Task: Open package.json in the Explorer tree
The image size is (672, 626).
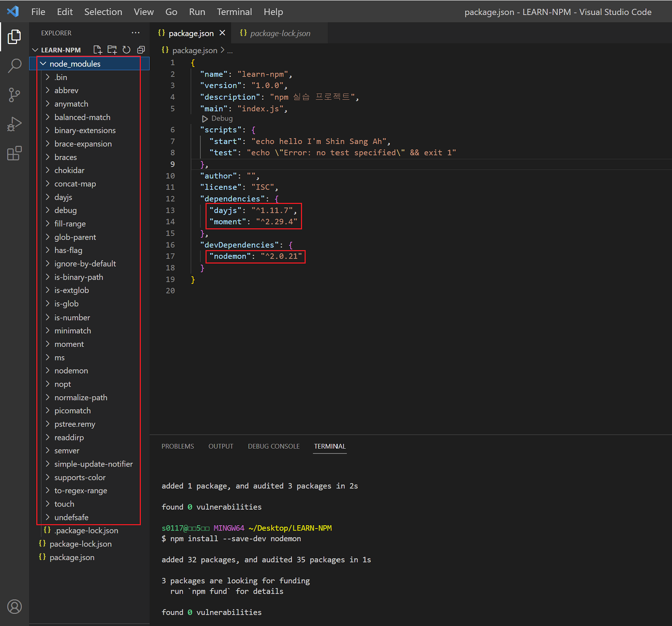Action: [89, 557]
